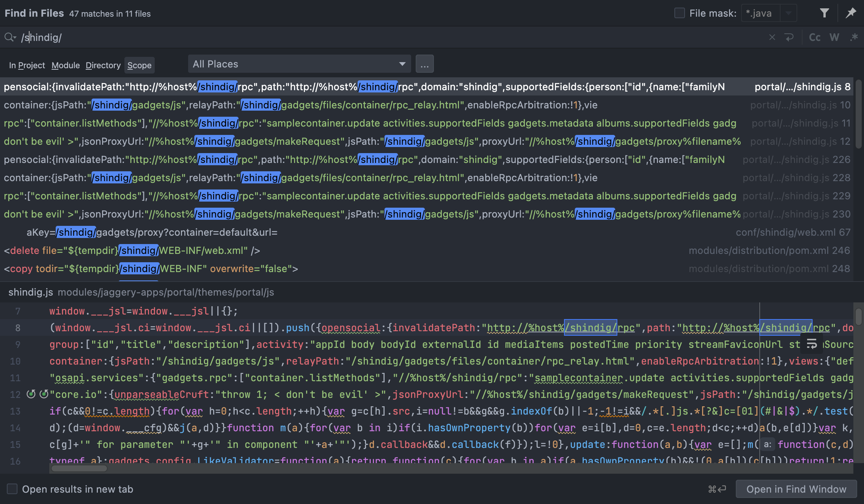Toggle match case with the Cc icon
This screenshot has width=864, height=504.
click(x=815, y=37)
